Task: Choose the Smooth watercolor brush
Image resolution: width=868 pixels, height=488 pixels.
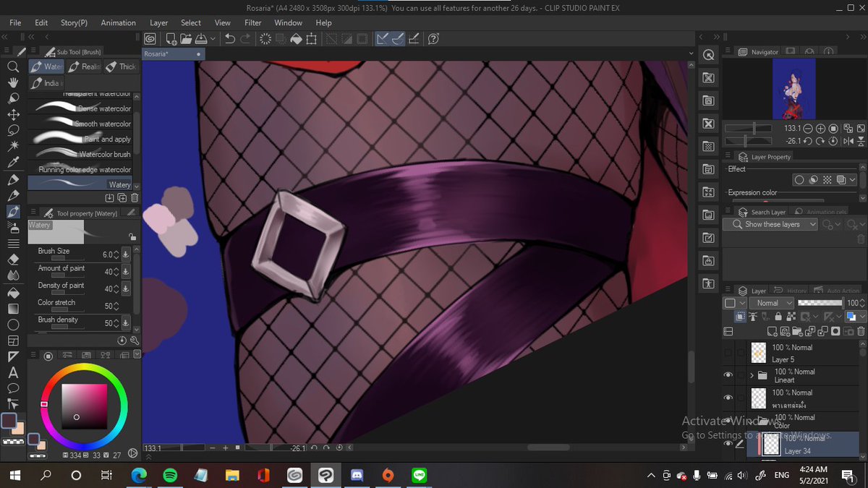Action: pyautogui.click(x=81, y=124)
